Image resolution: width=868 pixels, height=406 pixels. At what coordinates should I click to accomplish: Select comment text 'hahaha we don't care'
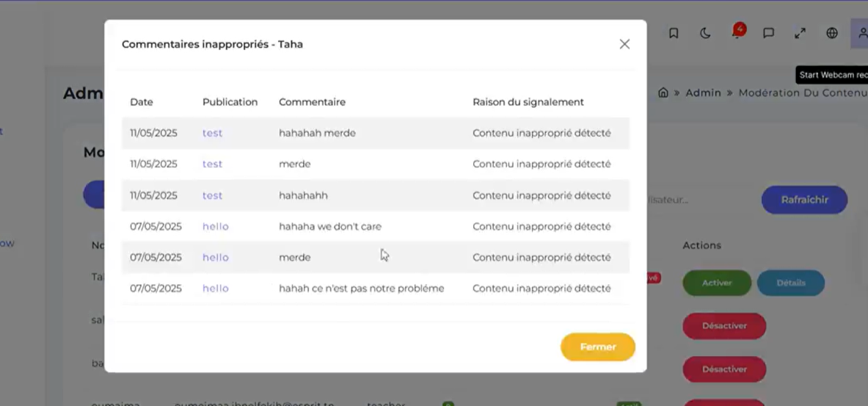pos(330,227)
